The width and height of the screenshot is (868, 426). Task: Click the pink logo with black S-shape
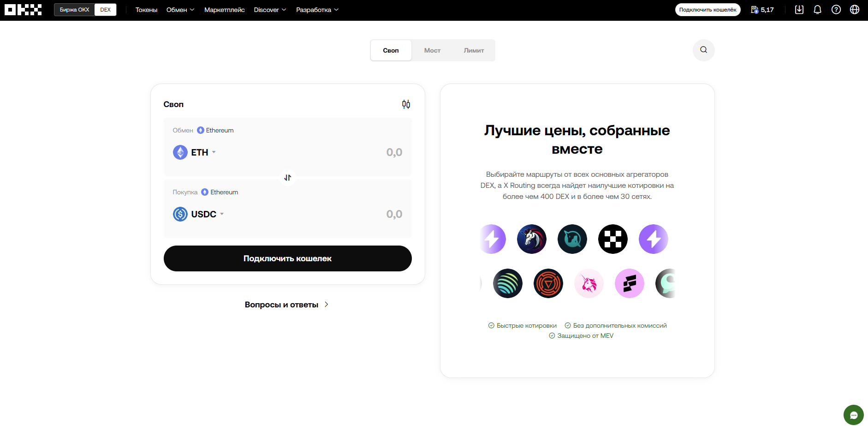(x=629, y=283)
